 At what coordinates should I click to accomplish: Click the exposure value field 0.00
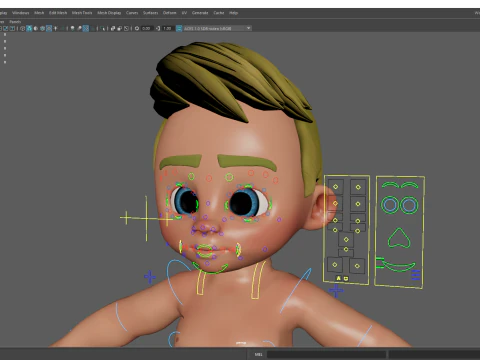[x=146, y=28]
